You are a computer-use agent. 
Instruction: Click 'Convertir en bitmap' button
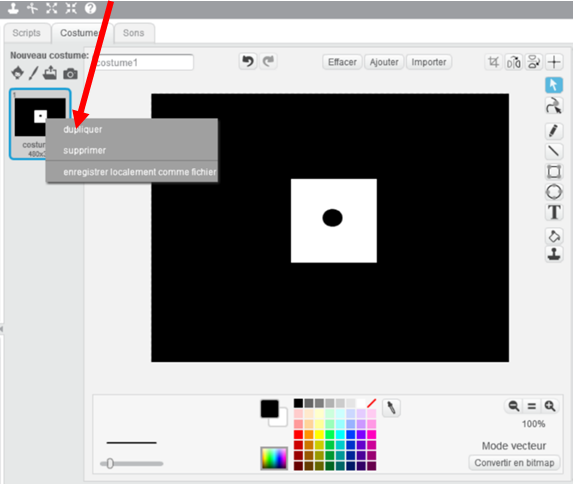pos(514,463)
